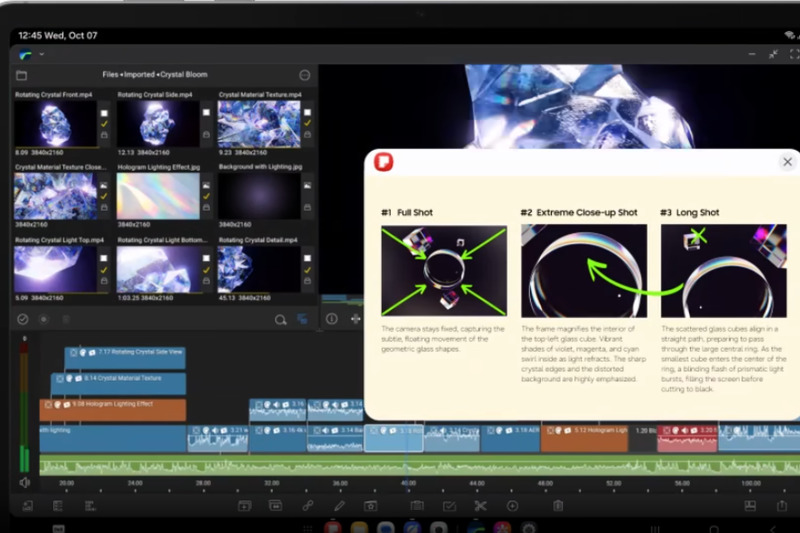Viewport: 800px width, 533px height.
Task: Select Crystal Material Texture Close thumbnail
Action: click(55, 196)
